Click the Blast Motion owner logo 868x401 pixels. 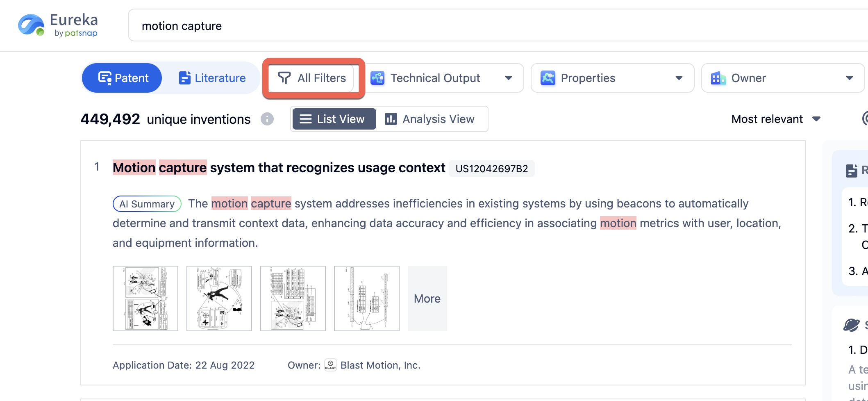pos(330,365)
